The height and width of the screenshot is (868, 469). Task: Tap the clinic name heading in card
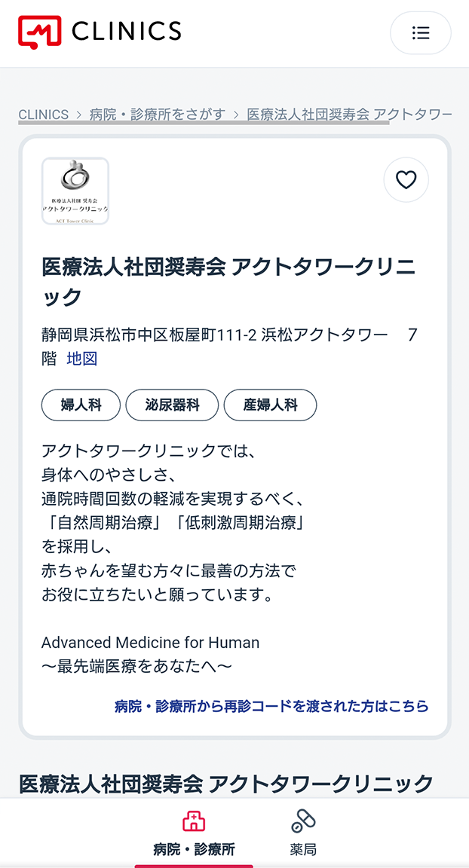pyautogui.click(x=228, y=282)
